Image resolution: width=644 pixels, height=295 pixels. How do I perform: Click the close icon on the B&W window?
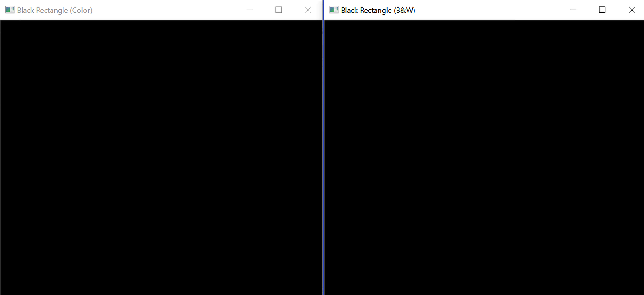click(632, 10)
